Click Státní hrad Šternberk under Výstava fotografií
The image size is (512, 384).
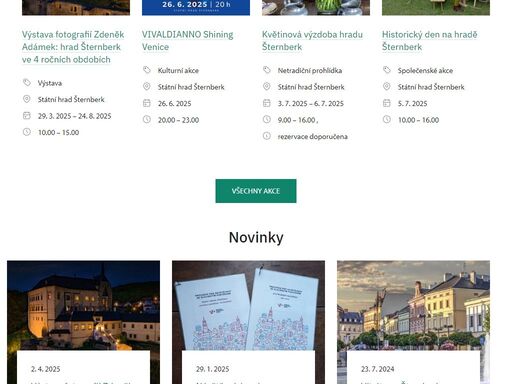pos(71,99)
